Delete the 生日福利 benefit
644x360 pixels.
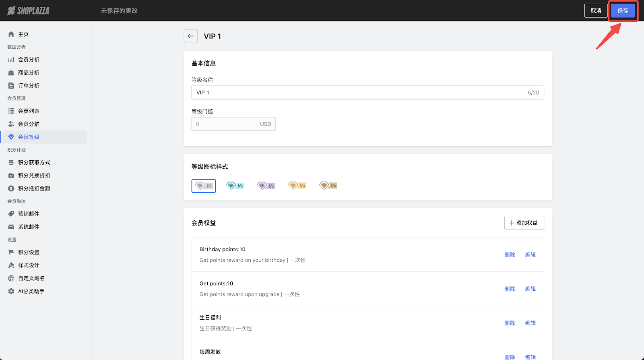[510, 323]
